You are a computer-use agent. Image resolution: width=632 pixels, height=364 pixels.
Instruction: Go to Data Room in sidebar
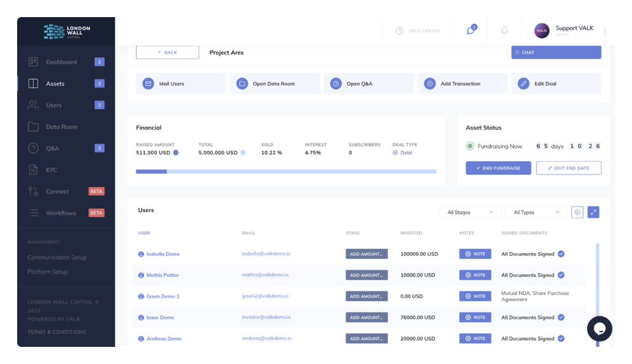pos(62,127)
